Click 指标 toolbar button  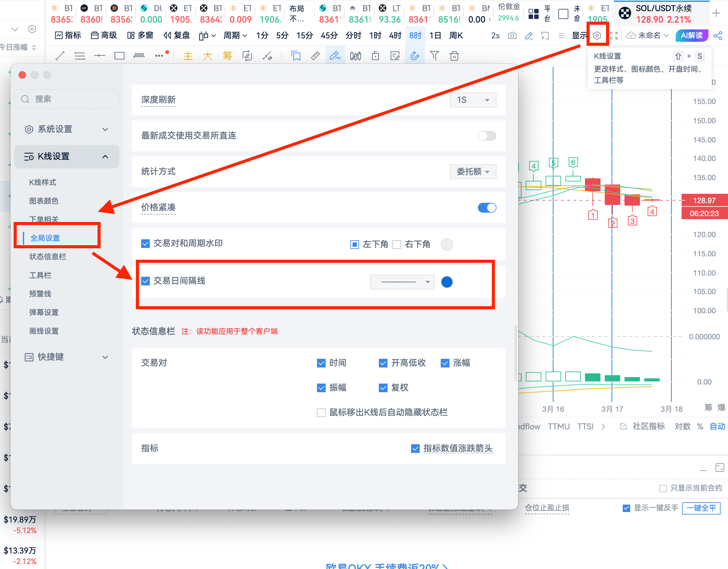[68, 35]
